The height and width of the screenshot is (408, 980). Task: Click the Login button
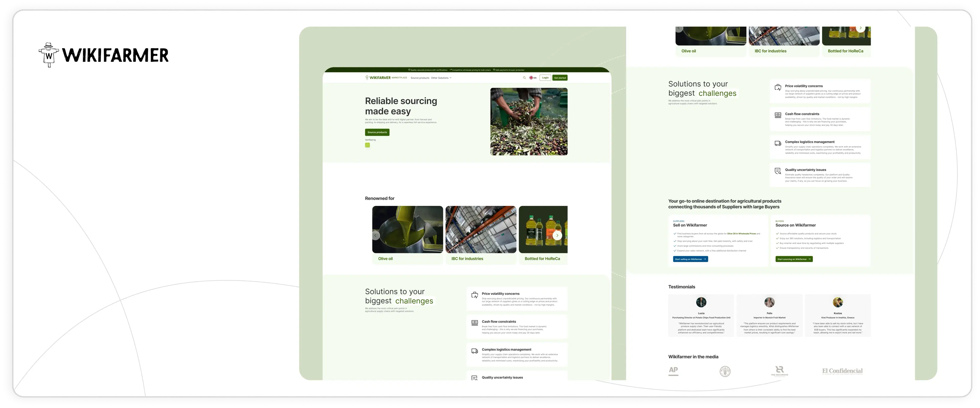[545, 78]
